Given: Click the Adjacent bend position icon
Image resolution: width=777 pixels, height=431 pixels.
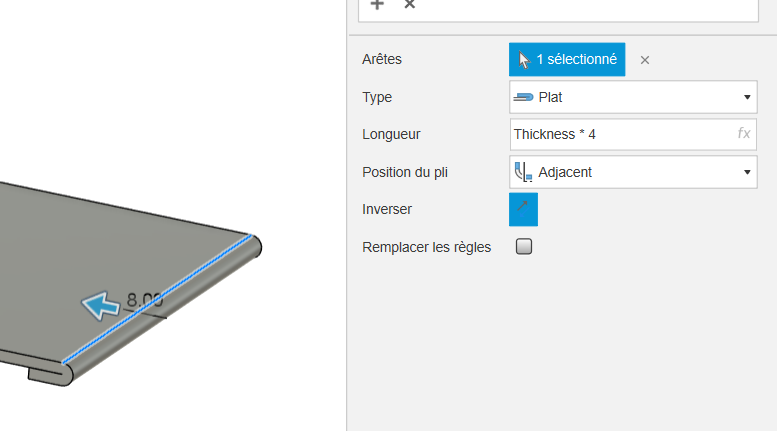Looking at the screenshot, I should [x=523, y=172].
